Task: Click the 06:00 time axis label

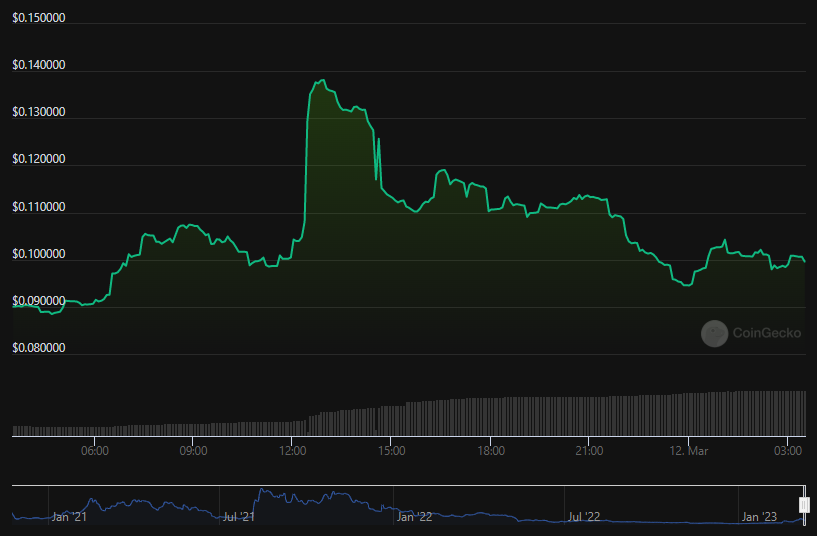Action: 94,451
